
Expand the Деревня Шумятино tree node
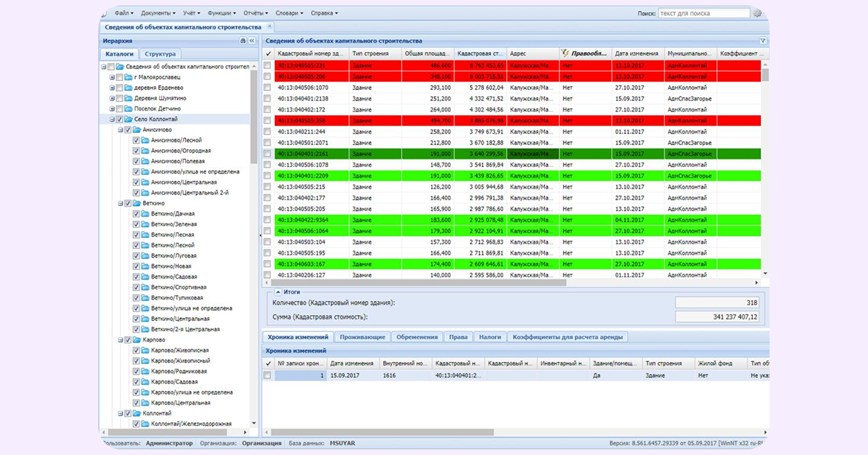tap(112, 98)
